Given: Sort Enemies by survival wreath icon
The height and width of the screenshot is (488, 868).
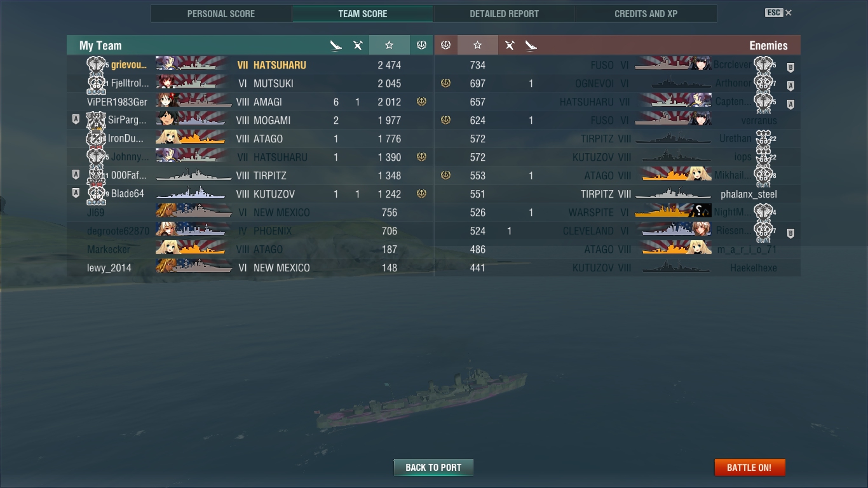Looking at the screenshot, I should [445, 45].
